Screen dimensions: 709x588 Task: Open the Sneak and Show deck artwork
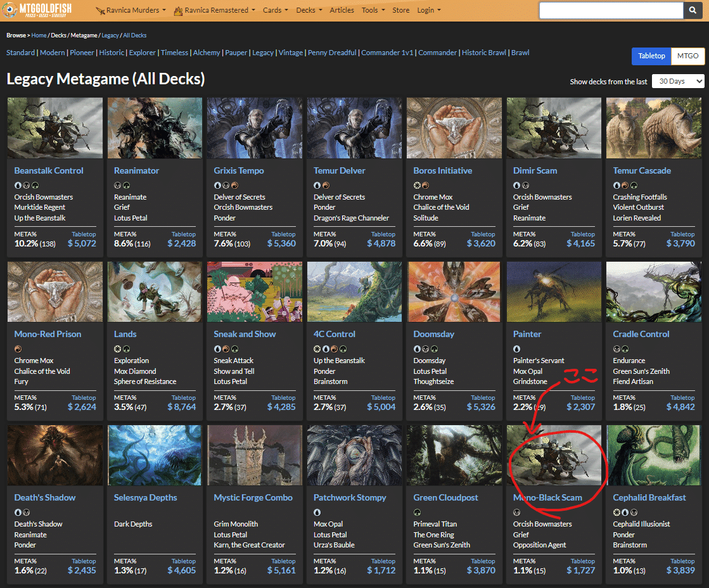tap(255, 291)
